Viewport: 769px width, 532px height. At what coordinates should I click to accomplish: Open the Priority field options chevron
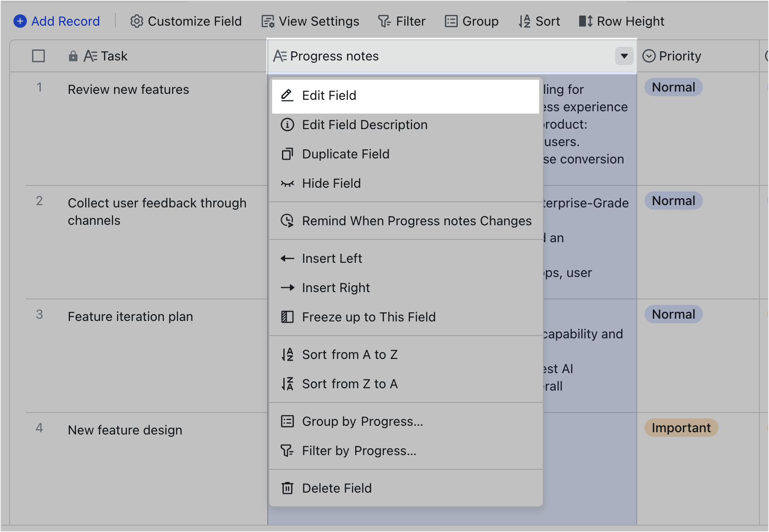tap(649, 55)
